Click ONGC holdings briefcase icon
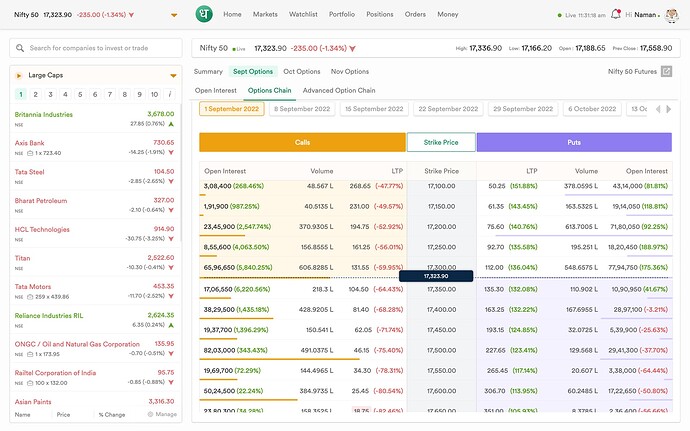 [x=30, y=354]
